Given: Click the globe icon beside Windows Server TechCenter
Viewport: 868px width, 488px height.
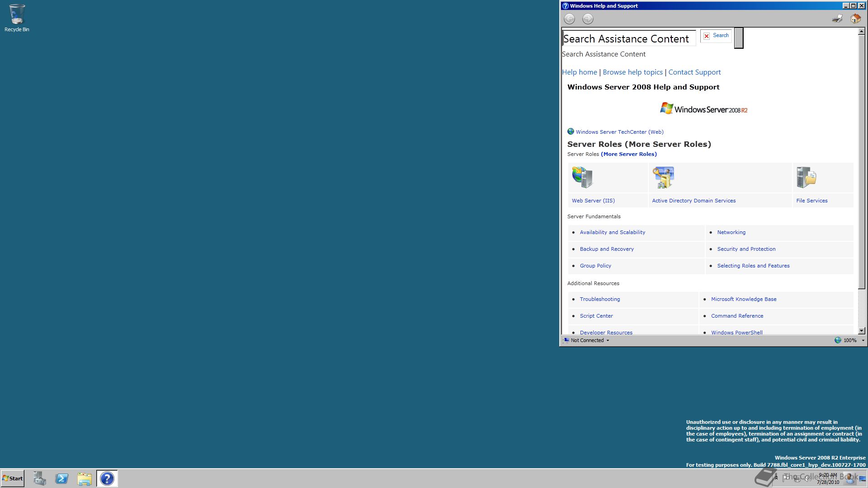Looking at the screenshot, I should coord(571,131).
